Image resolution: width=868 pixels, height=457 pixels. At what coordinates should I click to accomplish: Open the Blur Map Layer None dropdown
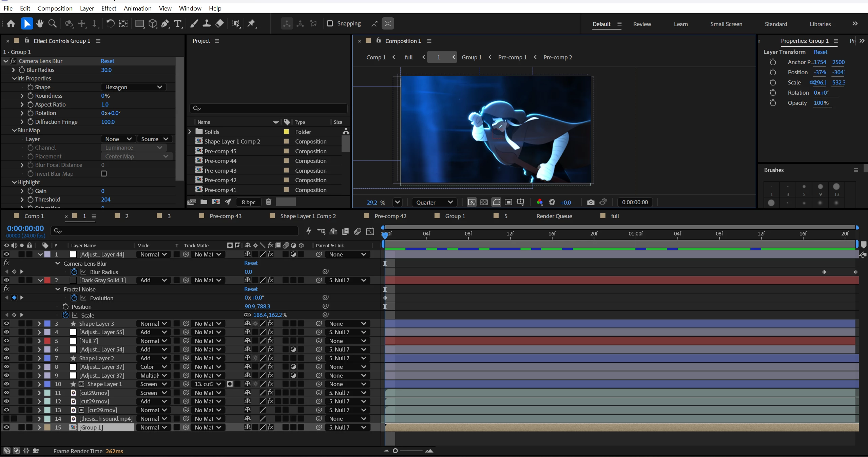pos(118,139)
